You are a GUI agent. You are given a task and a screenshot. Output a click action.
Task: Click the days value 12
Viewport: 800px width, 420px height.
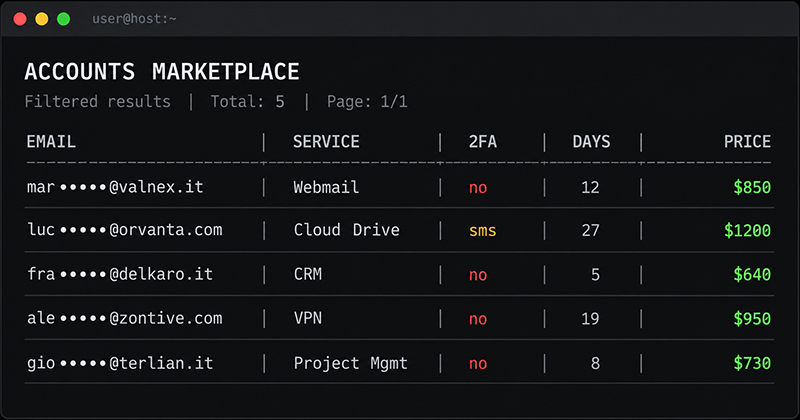pos(590,187)
